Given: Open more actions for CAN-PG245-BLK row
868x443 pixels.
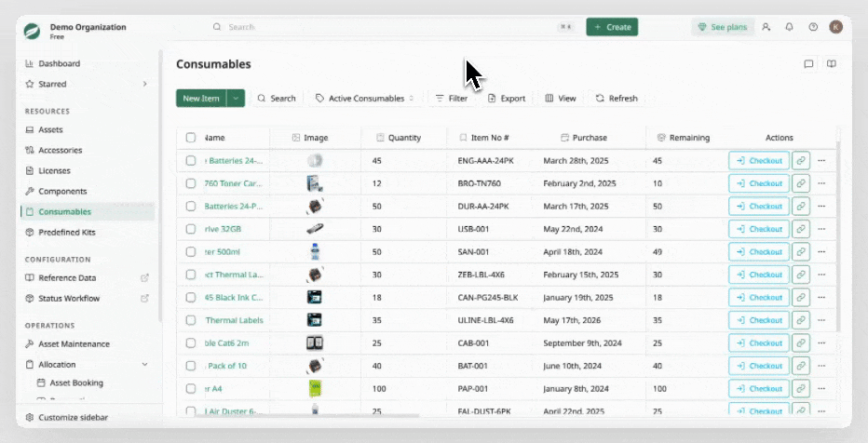Looking at the screenshot, I should click(821, 297).
